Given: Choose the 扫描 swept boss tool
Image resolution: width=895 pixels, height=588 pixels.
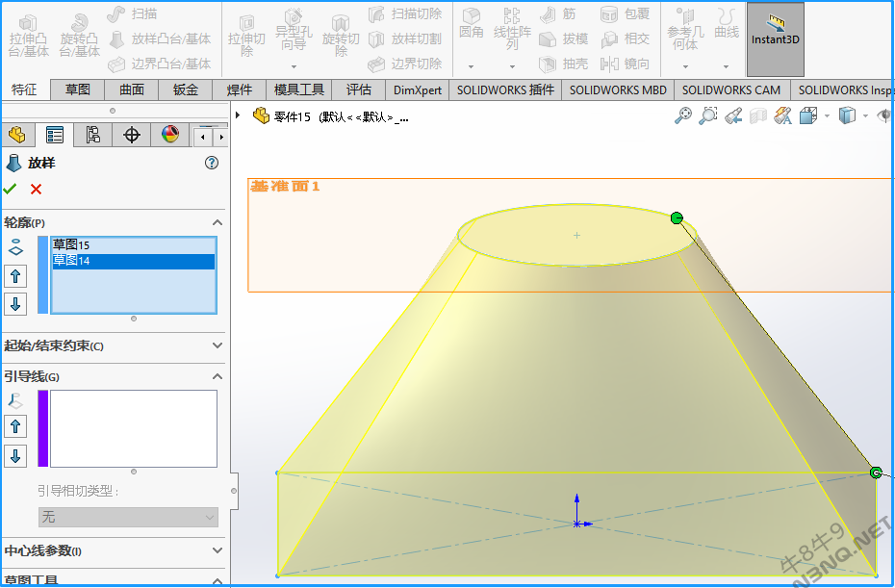Looking at the screenshot, I should 133,13.
